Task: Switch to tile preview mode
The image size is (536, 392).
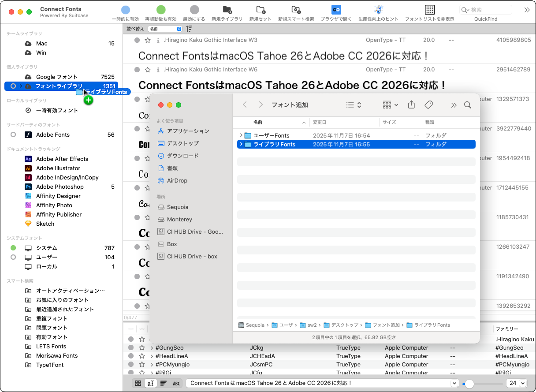Action: 138,383
